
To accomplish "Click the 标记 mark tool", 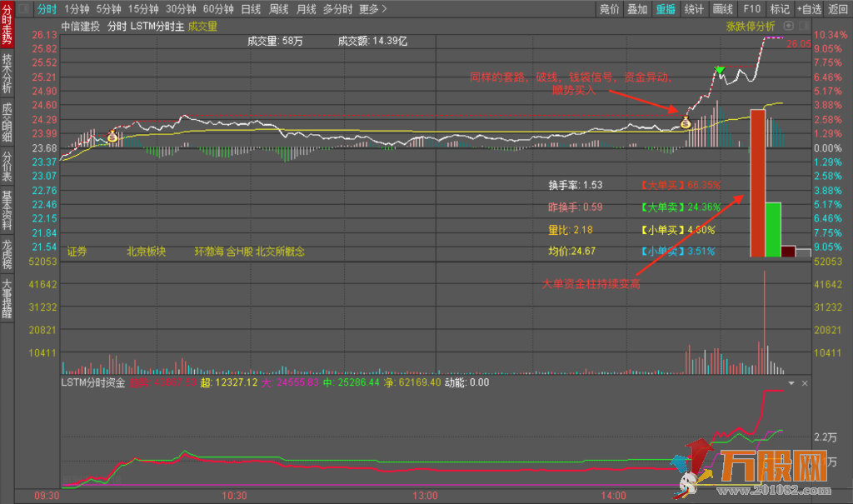I will pos(780,9).
